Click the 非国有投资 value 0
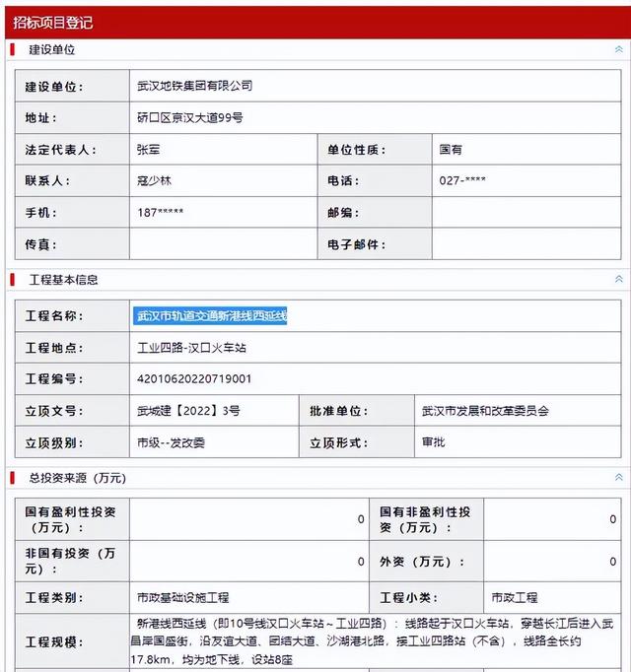The height and width of the screenshot is (672, 631). [x=361, y=561]
